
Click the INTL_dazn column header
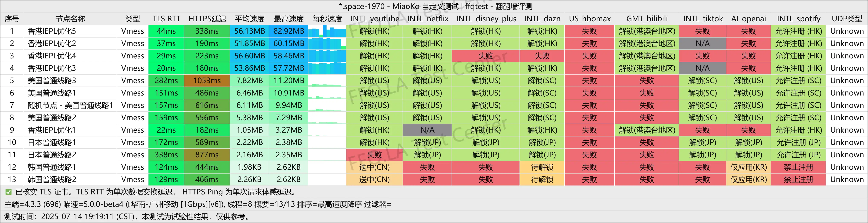point(542,19)
